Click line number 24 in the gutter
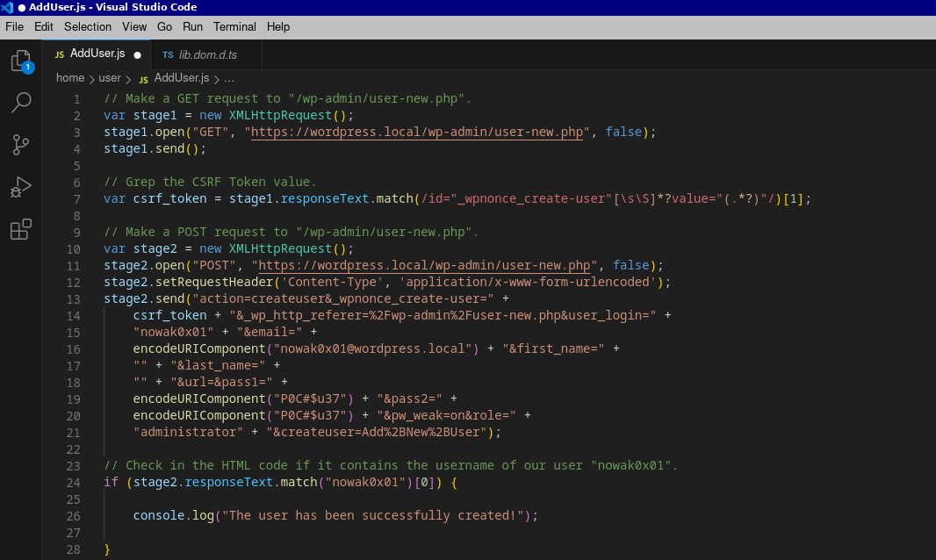 pos(73,483)
